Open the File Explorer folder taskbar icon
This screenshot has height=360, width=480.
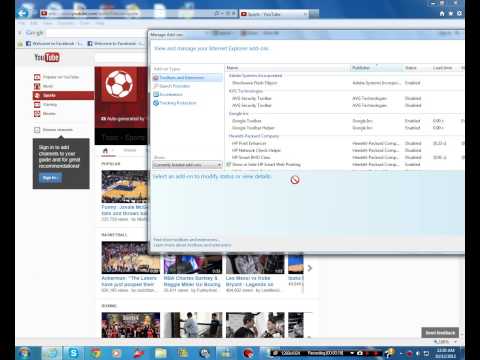[160, 353]
